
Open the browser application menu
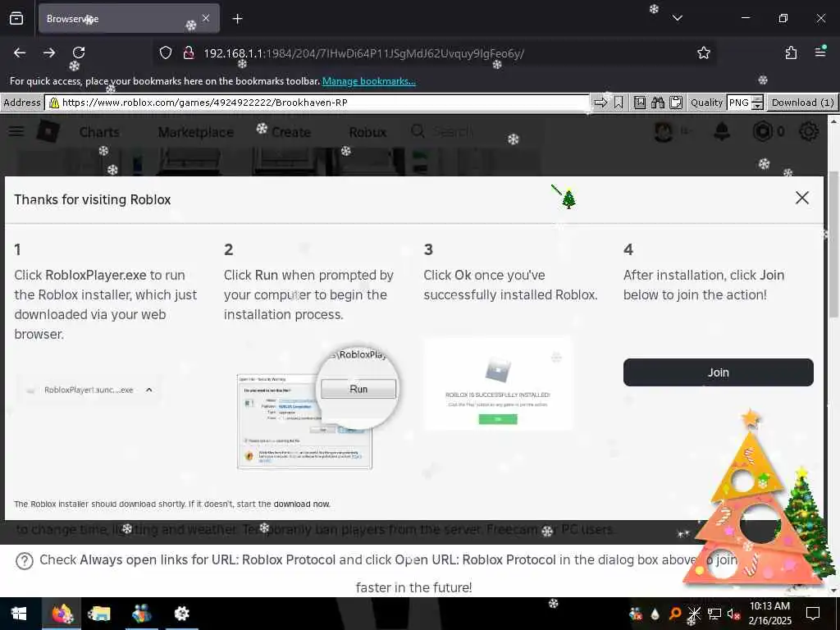820,52
